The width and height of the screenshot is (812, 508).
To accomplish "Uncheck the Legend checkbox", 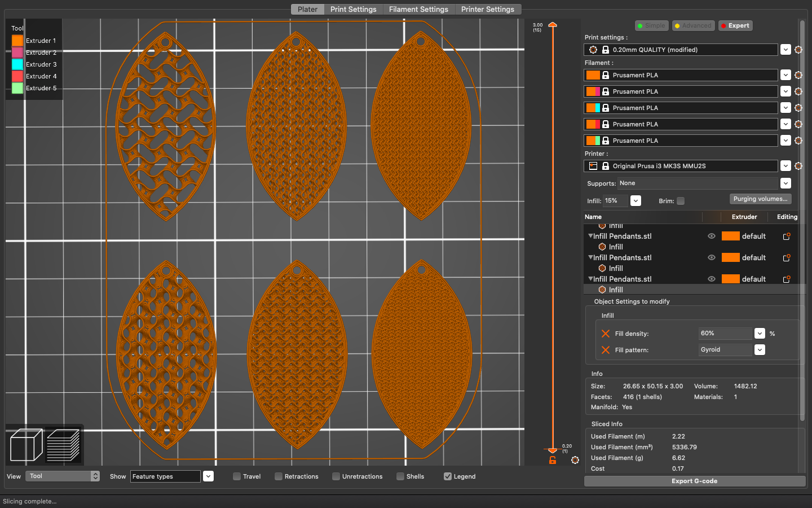I will click(448, 476).
